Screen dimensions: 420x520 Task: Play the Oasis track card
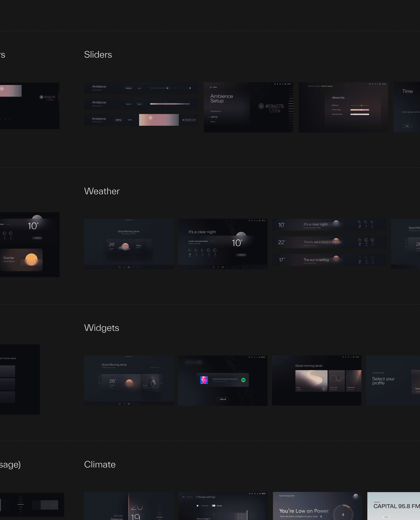[x=324, y=389]
